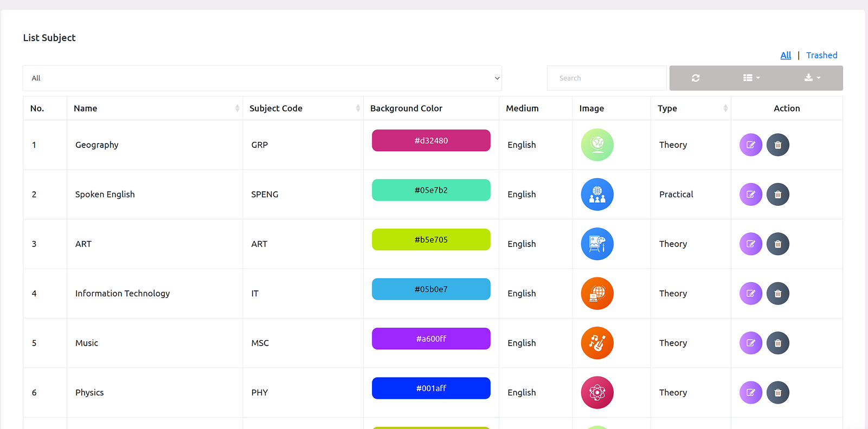Open the export download dropdown

(x=812, y=78)
